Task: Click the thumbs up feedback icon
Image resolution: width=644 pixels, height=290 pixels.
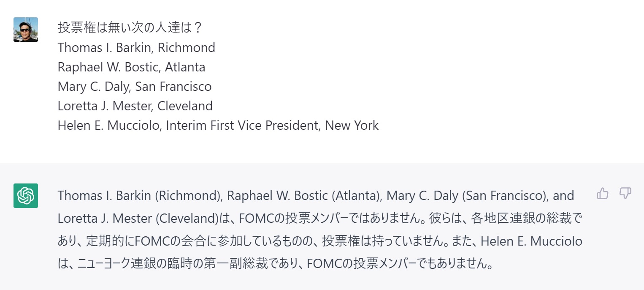Action: click(x=602, y=194)
